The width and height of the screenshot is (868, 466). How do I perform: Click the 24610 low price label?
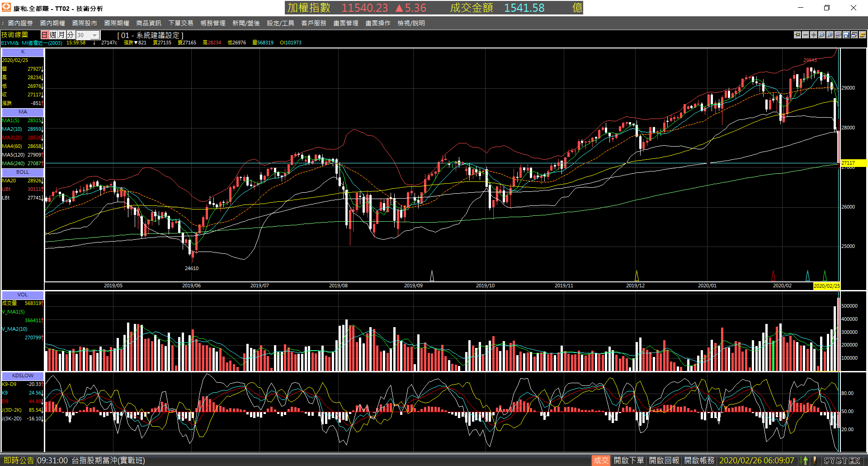(192, 268)
